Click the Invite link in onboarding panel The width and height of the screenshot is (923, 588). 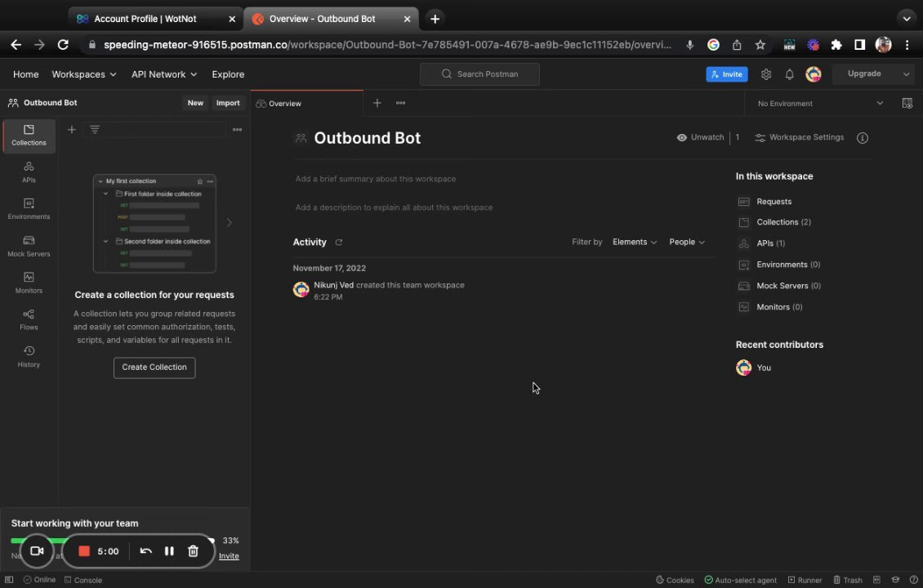click(229, 555)
